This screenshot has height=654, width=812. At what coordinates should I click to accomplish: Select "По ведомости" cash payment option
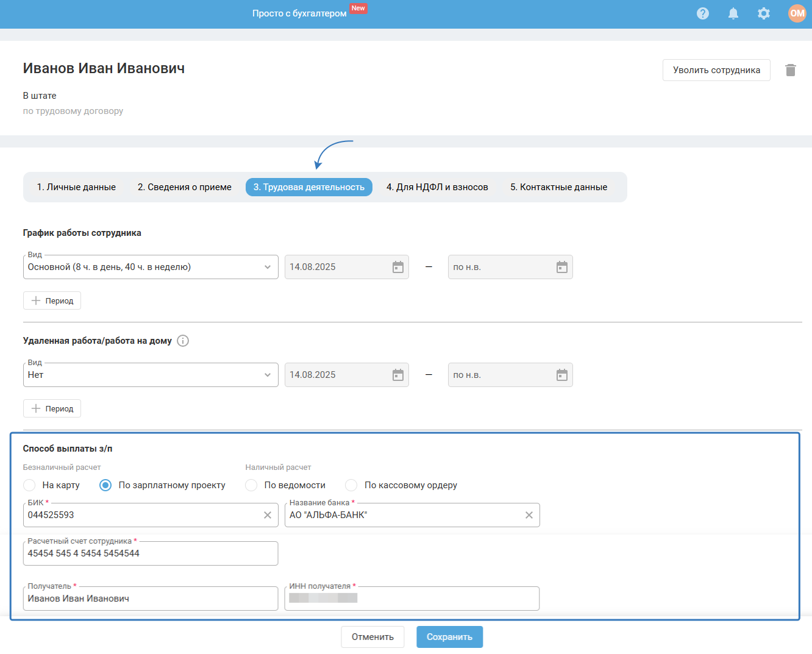click(x=251, y=485)
